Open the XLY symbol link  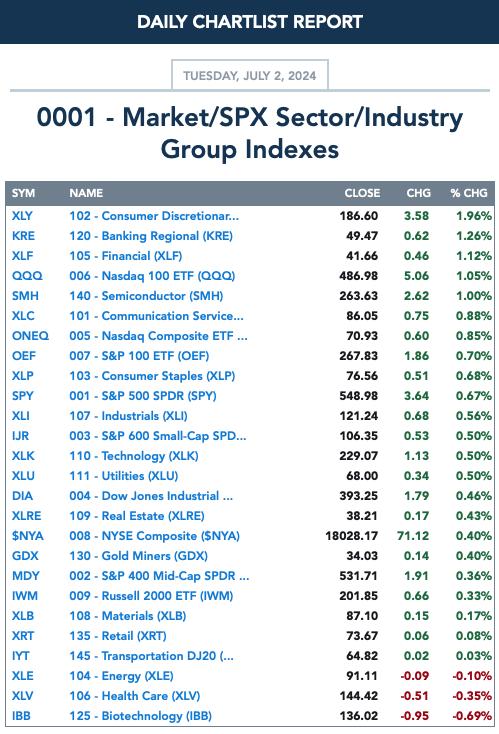coord(22,216)
